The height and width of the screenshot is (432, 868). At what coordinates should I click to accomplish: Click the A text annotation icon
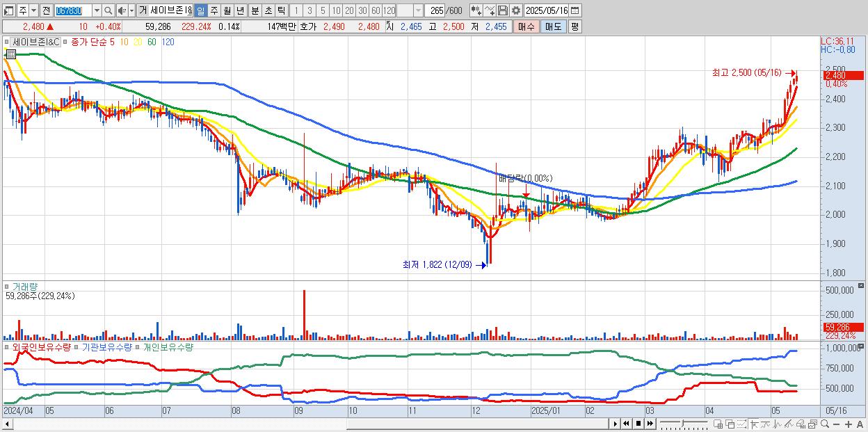point(860,424)
